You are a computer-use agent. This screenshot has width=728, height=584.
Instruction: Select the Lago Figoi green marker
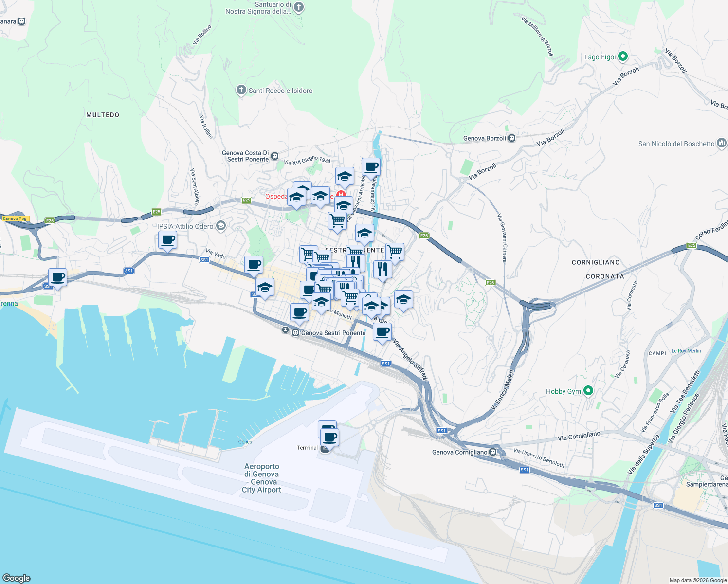622,56
